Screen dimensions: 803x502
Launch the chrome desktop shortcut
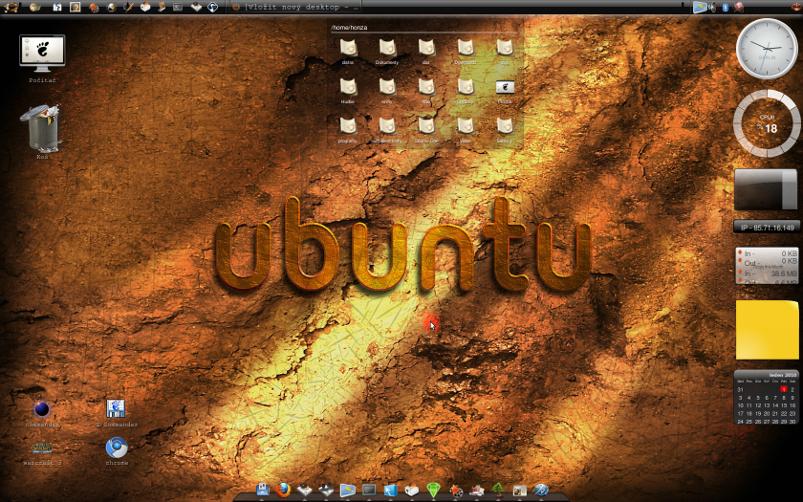coord(116,447)
